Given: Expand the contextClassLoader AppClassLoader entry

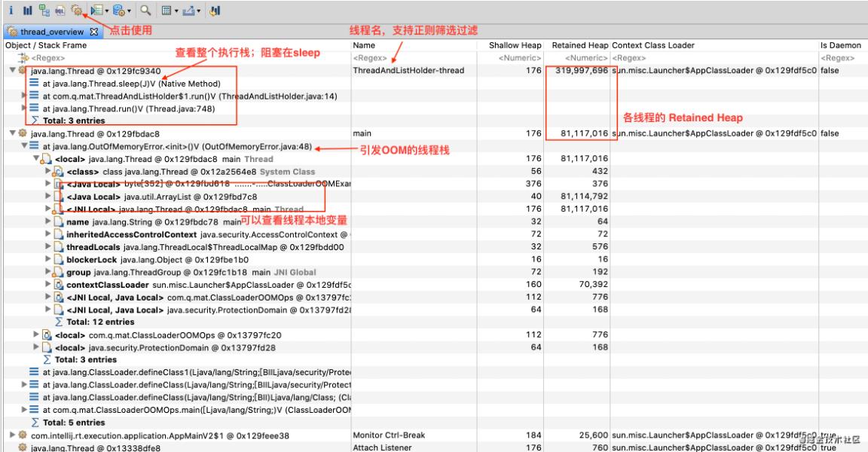Looking at the screenshot, I should (48, 285).
